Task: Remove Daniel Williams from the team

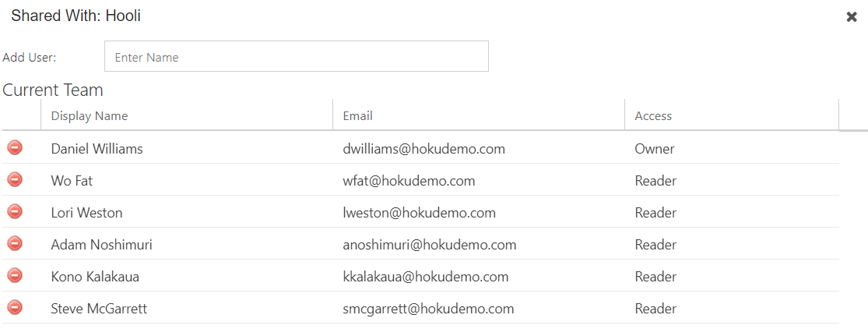Action: 15,147
